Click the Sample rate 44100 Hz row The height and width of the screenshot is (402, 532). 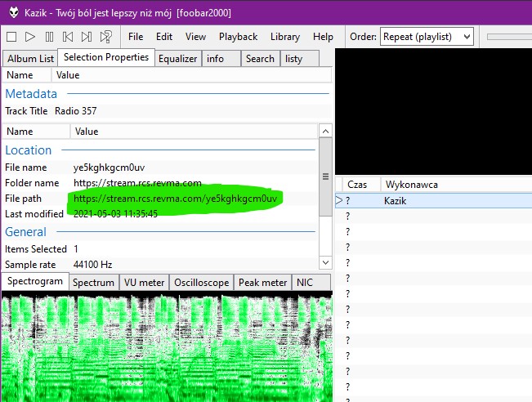[160, 264]
